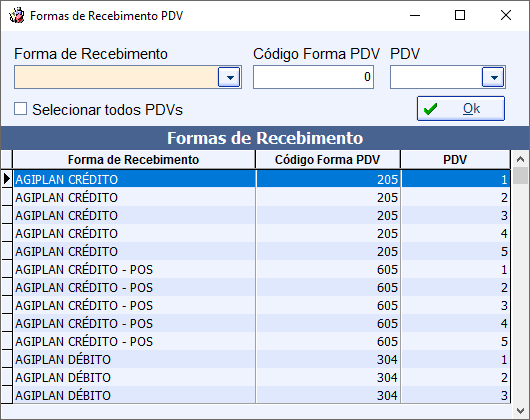Expand the PDV dropdown arrow
This screenshot has height=420, width=530.
(493, 77)
